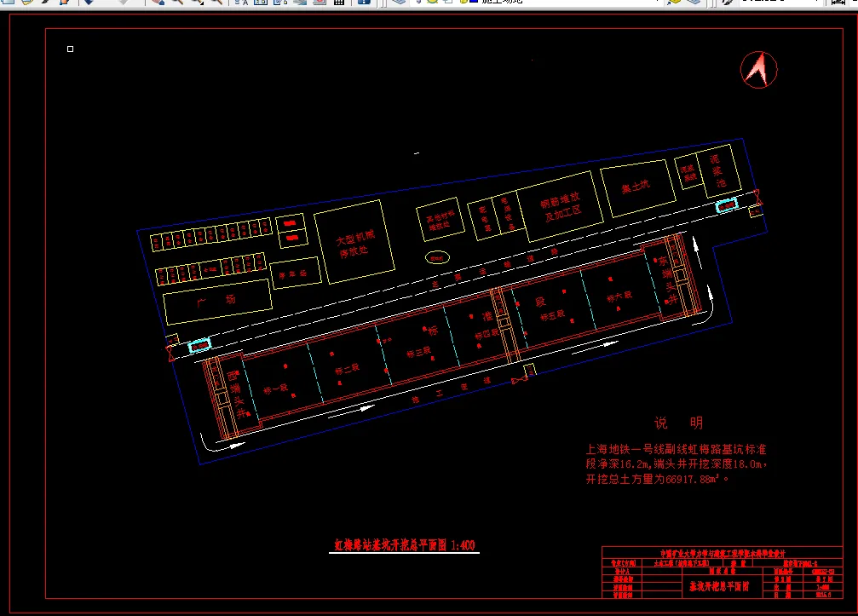
Task: Select the 标二段 section label
Action: [x=347, y=370]
